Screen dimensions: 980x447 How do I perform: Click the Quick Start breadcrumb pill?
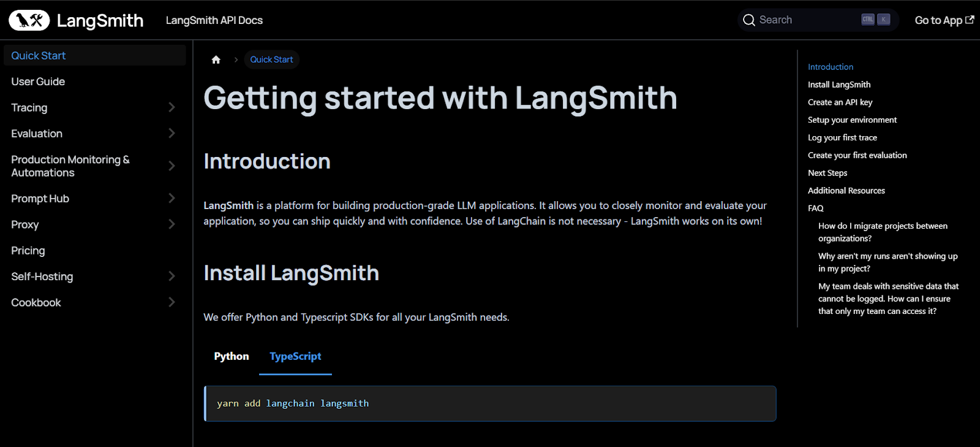(271, 59)
